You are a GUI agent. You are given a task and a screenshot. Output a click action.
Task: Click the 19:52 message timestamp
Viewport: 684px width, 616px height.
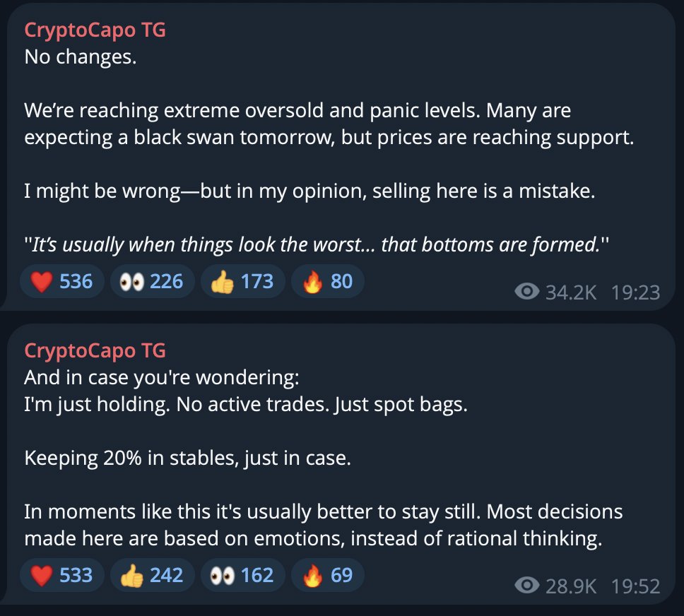(x=635, y=586)
